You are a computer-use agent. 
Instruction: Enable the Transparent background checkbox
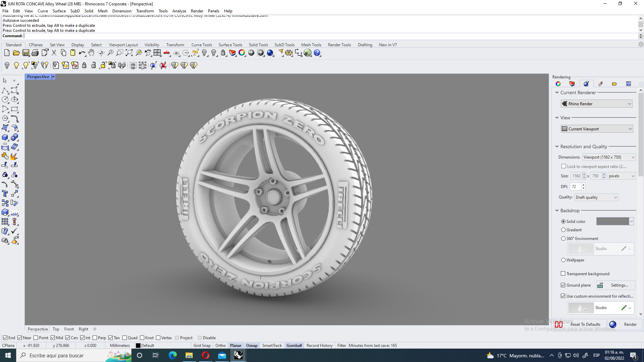point(563,274)
